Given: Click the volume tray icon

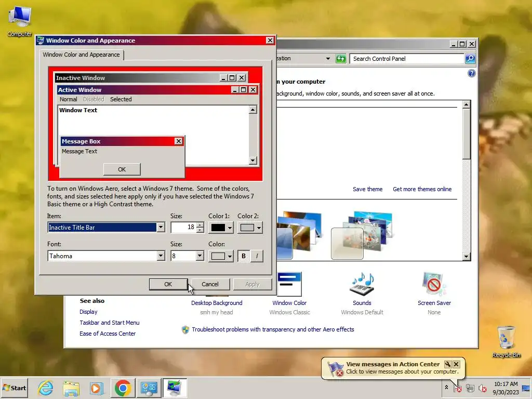Looking at the screenshot, I should click(x=482, y=388).
